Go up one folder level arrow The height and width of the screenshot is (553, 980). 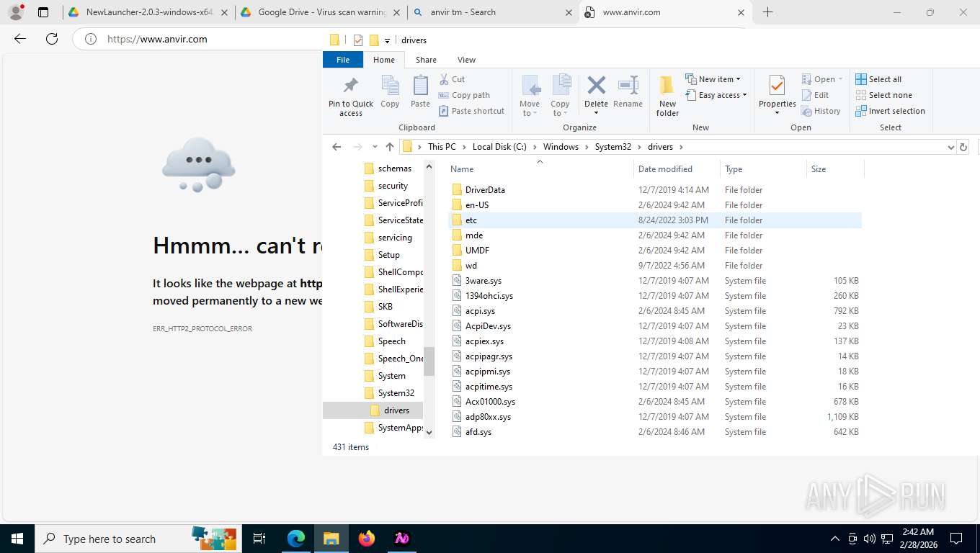coord(390,147)
